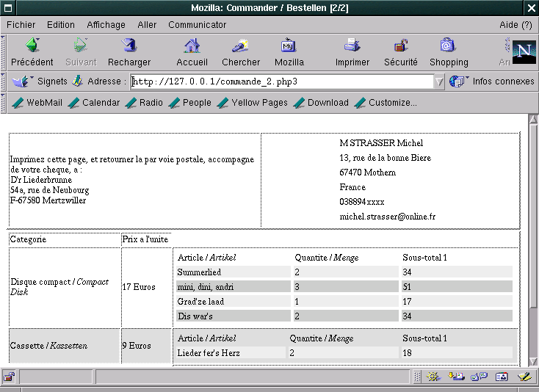The width and height of the screenshot is (539, 392).
Task: Open the Composer icon in component bar
Action: pos(523,377)
